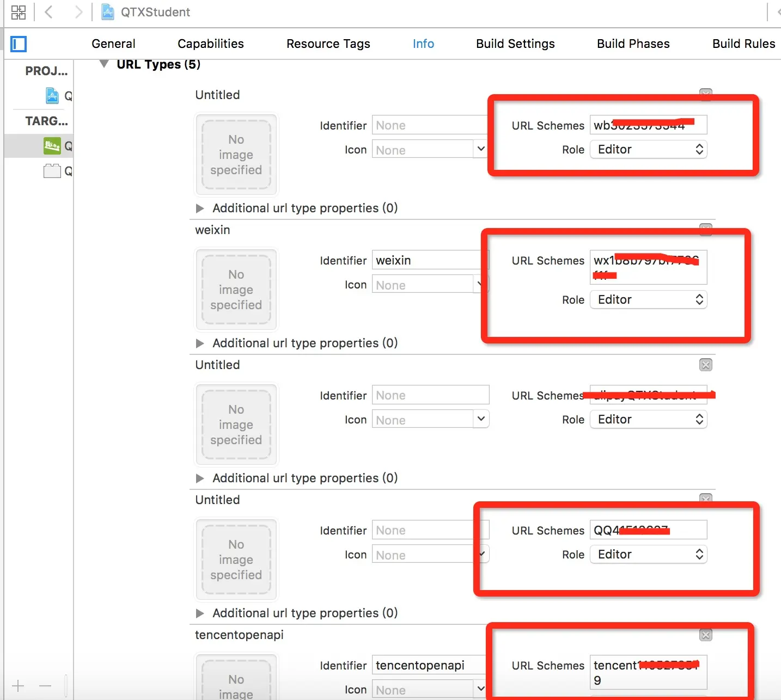Image resolution: width=781 pixels, height=700 pixels.
Task: Select the project blueprint icon under PROJECT
Action: point(52,96)
